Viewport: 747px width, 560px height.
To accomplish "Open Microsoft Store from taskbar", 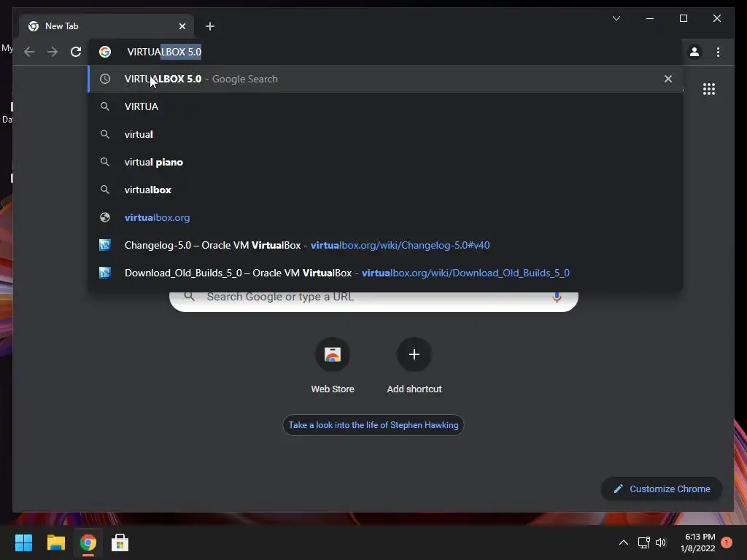I will 120,542.
